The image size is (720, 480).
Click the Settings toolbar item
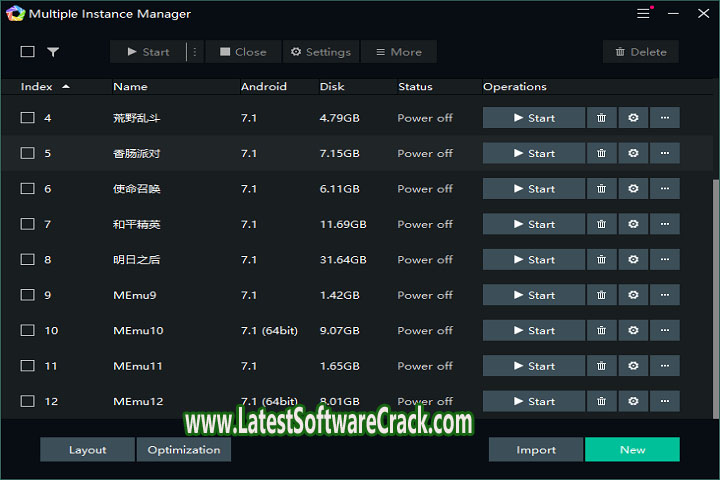(321, 52)
